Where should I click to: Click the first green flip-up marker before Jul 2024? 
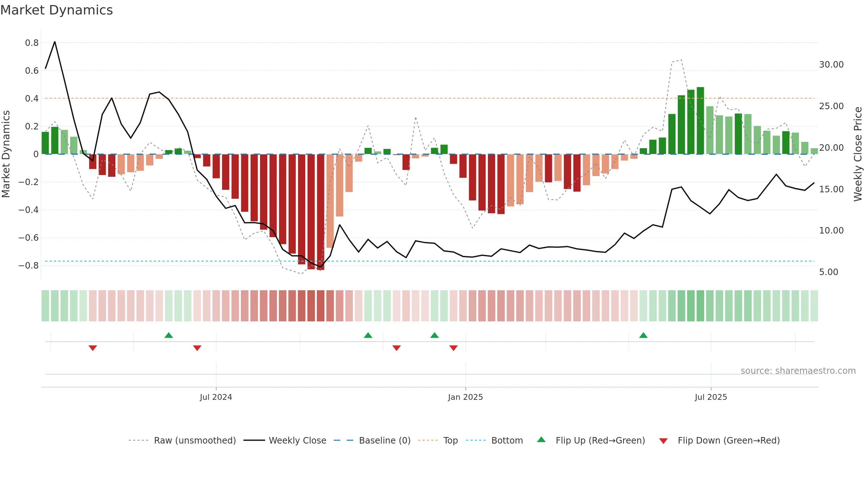(x=169, y=335)
